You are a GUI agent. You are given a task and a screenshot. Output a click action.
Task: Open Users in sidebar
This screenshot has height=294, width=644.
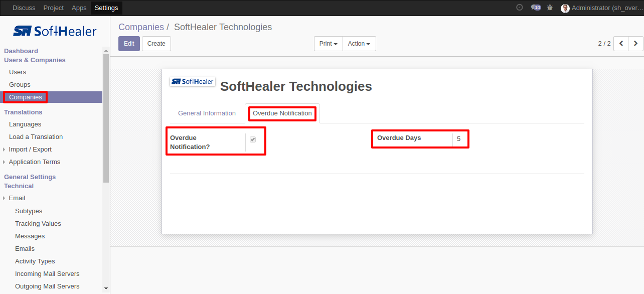[x=18, y=72]
